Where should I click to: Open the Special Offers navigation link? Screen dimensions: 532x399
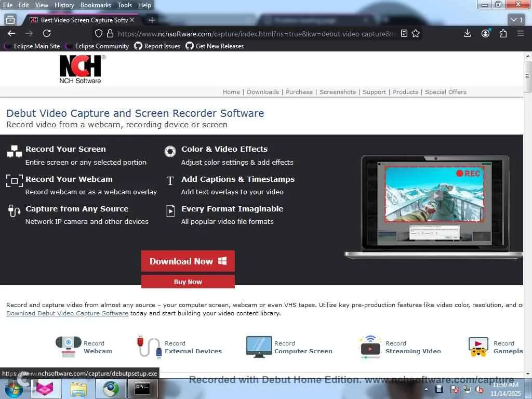pos(445,92)
